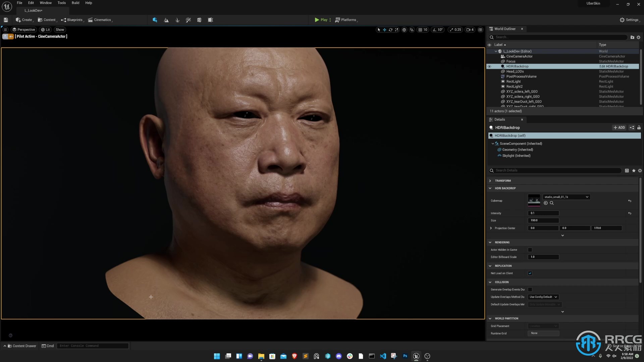Select the Translate gizmo tool

tap(385, 29)
